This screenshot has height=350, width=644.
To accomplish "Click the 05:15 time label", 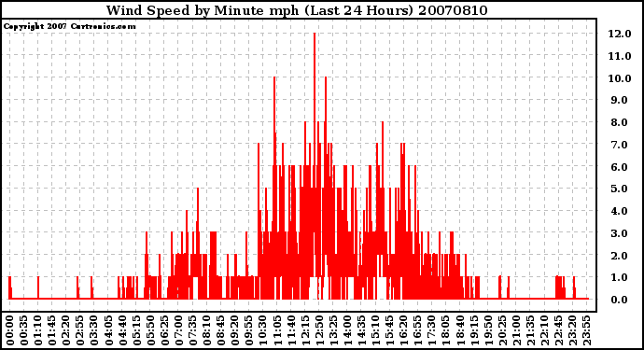I will [x=136, y=330].
